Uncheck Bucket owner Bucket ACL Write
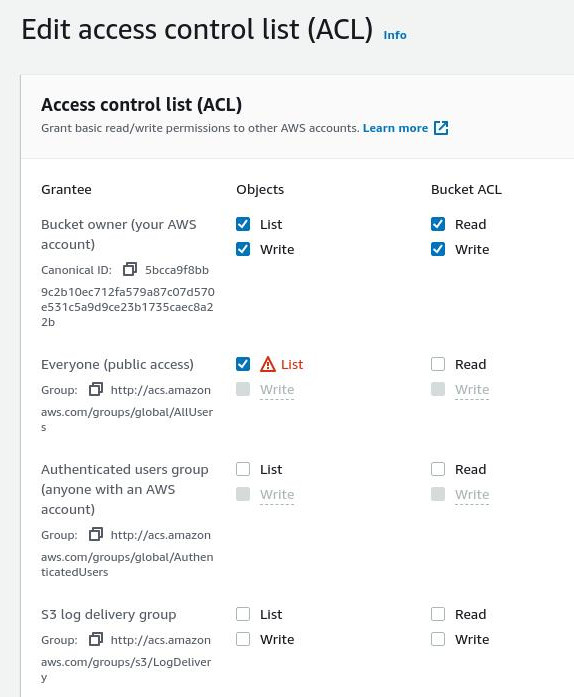 [x=438, y=249]
